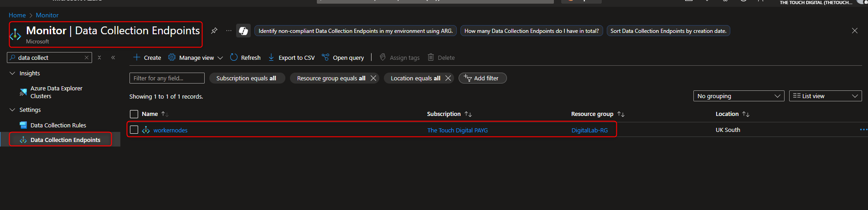Image resolution: width=868 pixels, height=210 pixels.
Task: Click the Manage view gear icon
Action: click(172, 57)
